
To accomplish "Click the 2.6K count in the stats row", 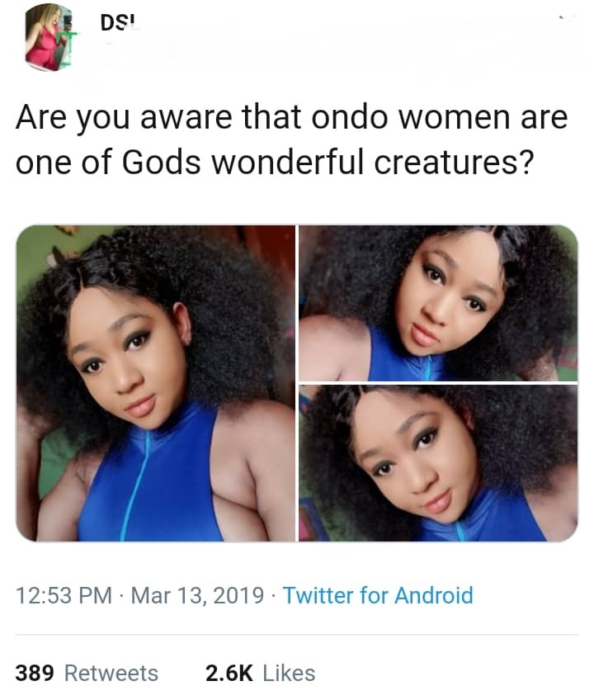I will [x=229, y=673].
